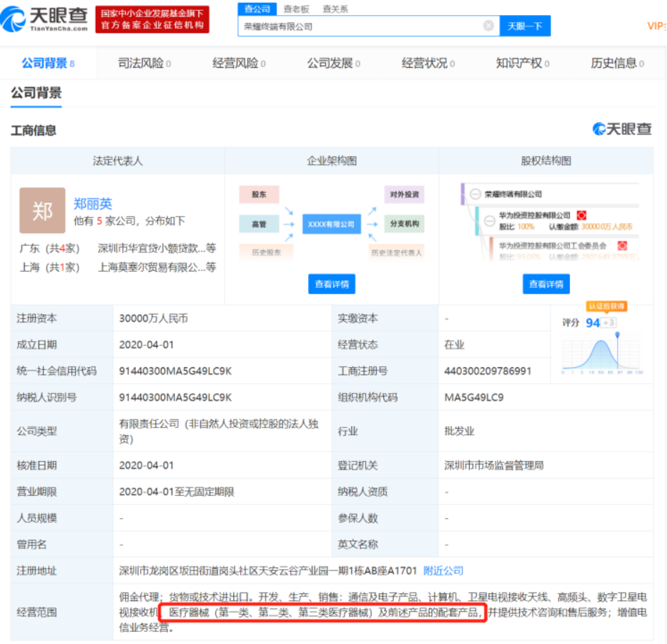Screen dimensions: 667x644
Task: Open the 经营风险 navigation tab
Action: [239, 64]
